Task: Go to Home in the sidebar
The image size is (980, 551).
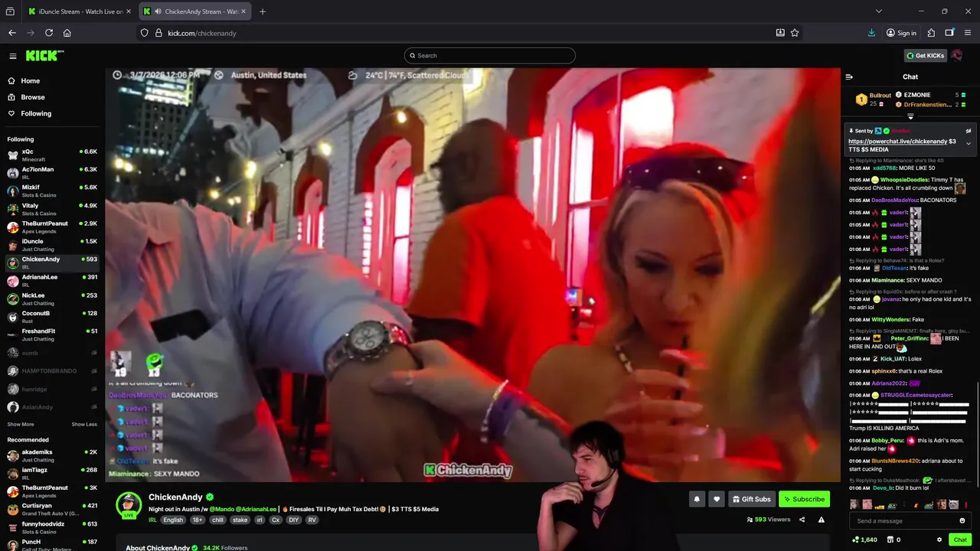Action: point(31,81)
